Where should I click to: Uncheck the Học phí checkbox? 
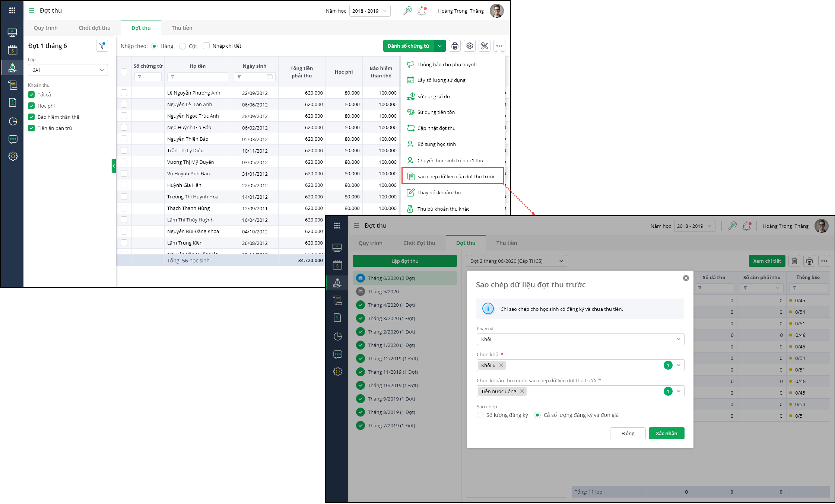click(x=32, y=106)
